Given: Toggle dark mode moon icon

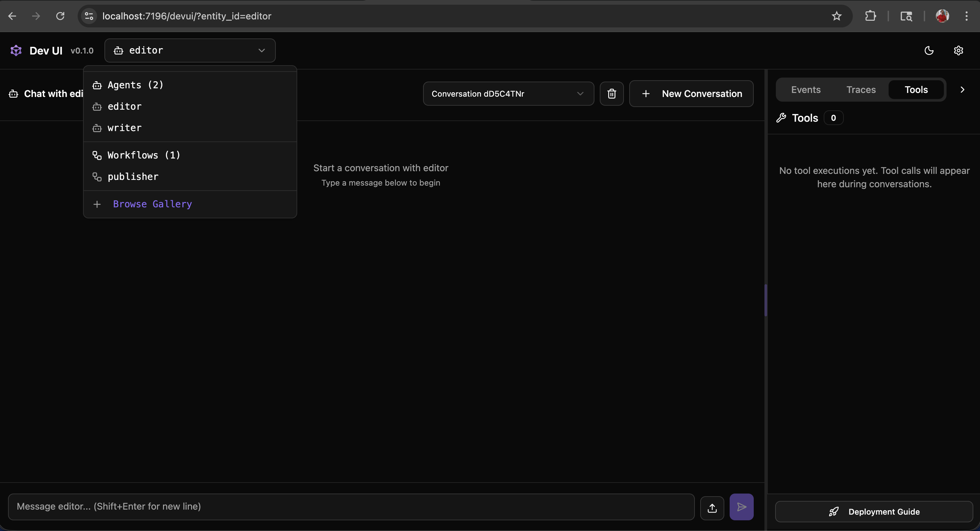Looking at the screenshot, I should point(929,50).
